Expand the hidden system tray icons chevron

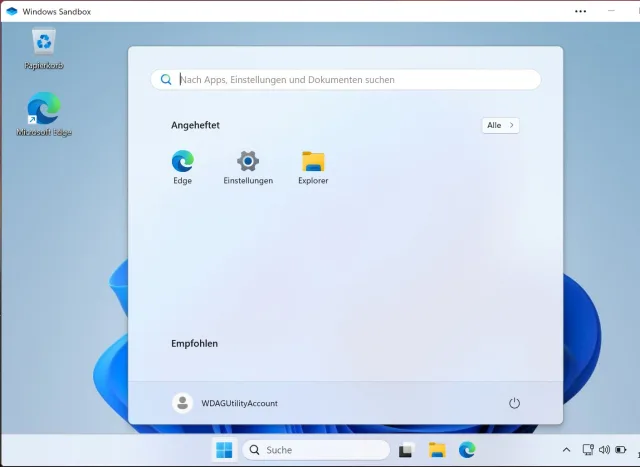(567, 450)
